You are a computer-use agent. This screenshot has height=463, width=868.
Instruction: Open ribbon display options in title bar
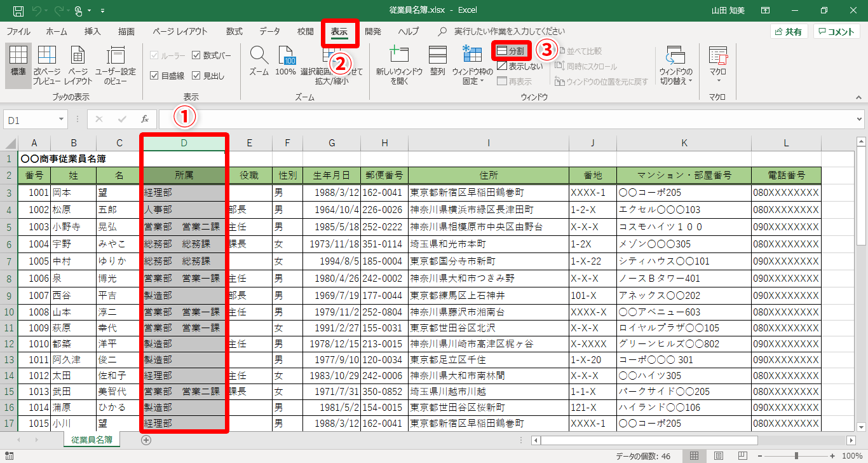(764, 11)
